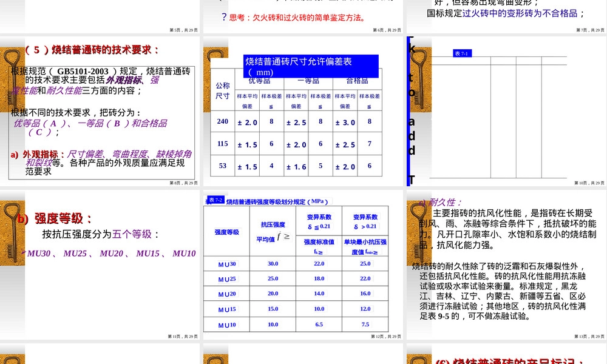The width and height of the screenshot is (607, 364).
Task: Select the page 7 slide about 过火砖中的变形砖
Action: tap(506, 16)
